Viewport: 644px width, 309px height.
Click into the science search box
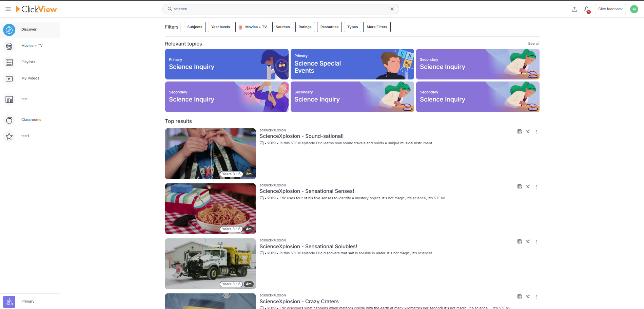click(280, 9)
